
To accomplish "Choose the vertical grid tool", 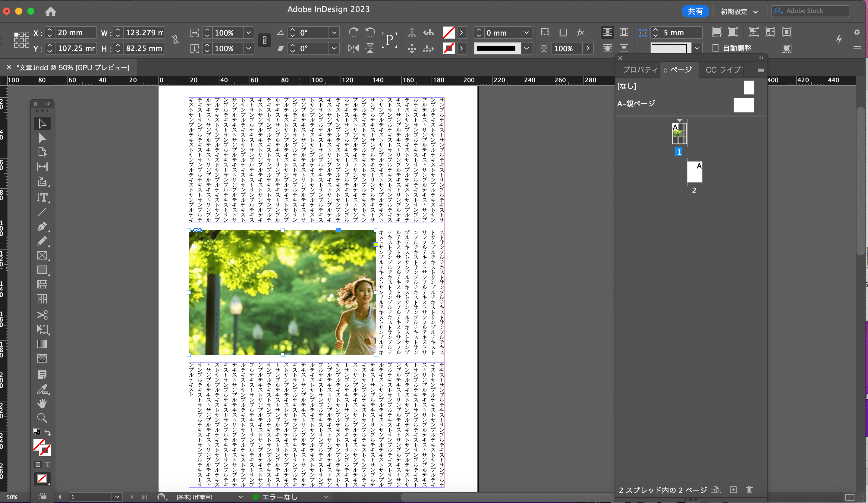I will [x=42, y=299].
